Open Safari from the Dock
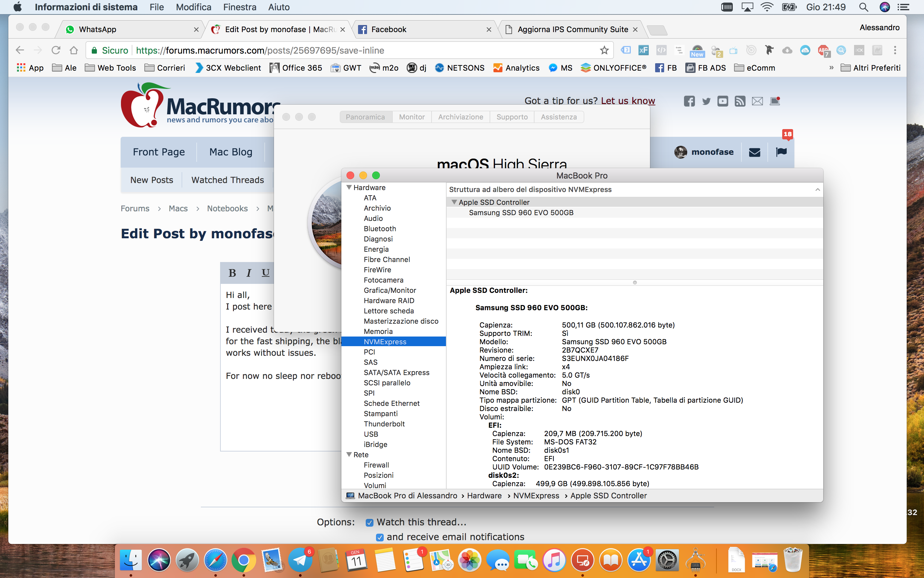The image size is (924, 578). pos(215,560)
